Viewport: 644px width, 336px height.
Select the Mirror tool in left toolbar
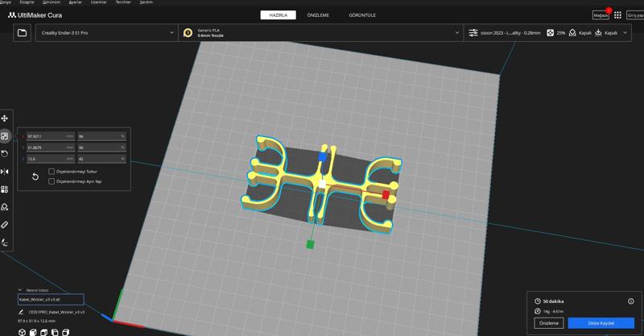(x=5, y=172)
